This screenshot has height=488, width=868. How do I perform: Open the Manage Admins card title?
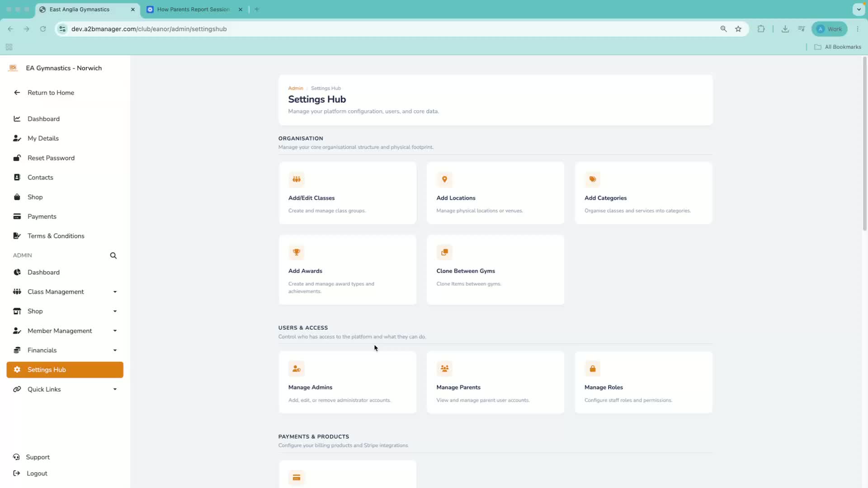pyautogui.click(x=310, y=387)
